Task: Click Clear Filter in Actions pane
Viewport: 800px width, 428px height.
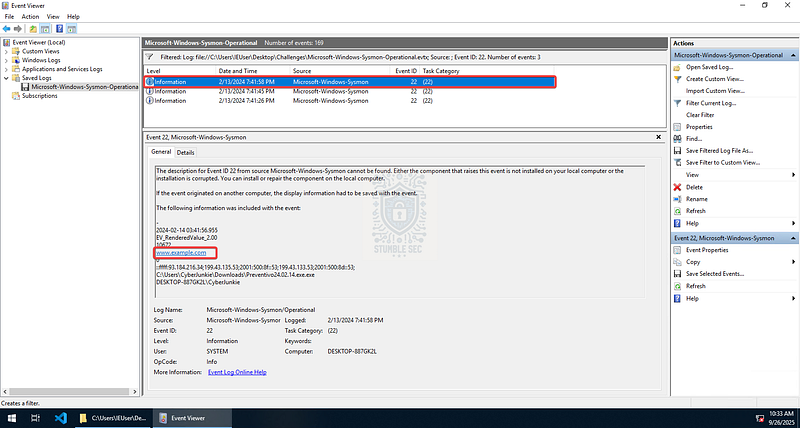Action: click(700, 115)
